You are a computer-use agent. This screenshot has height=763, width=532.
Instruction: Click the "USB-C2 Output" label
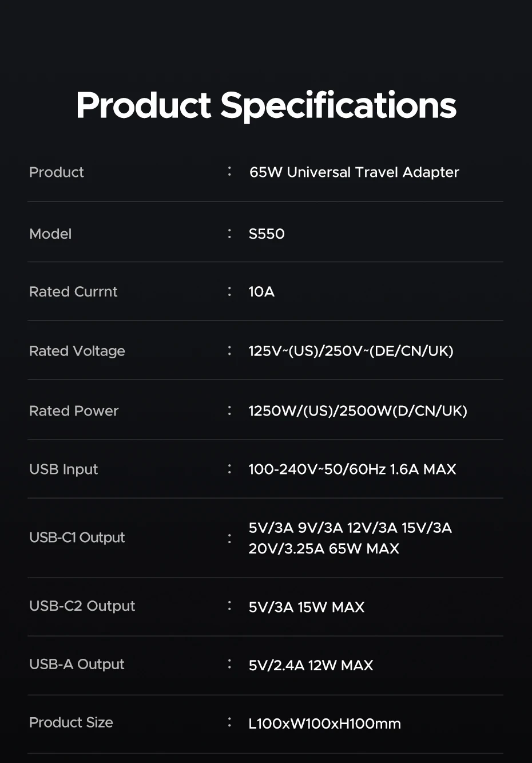[x=82, y=606]
